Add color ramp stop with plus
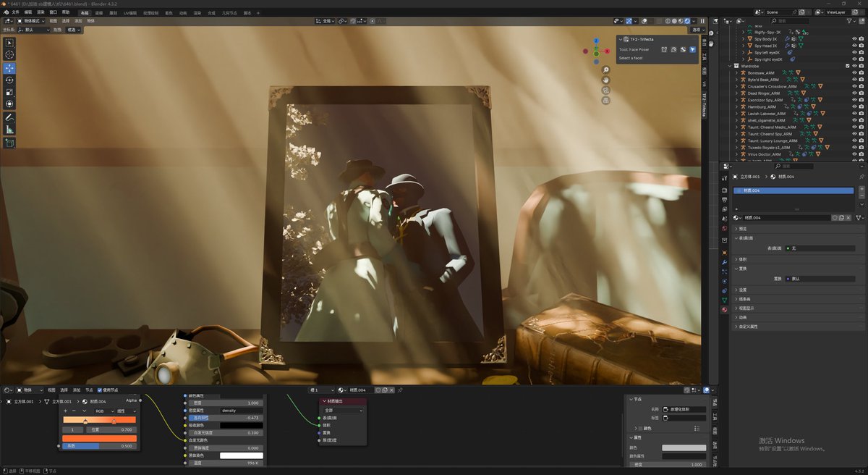This screenshot has height=475, width=868. (65, 411)
